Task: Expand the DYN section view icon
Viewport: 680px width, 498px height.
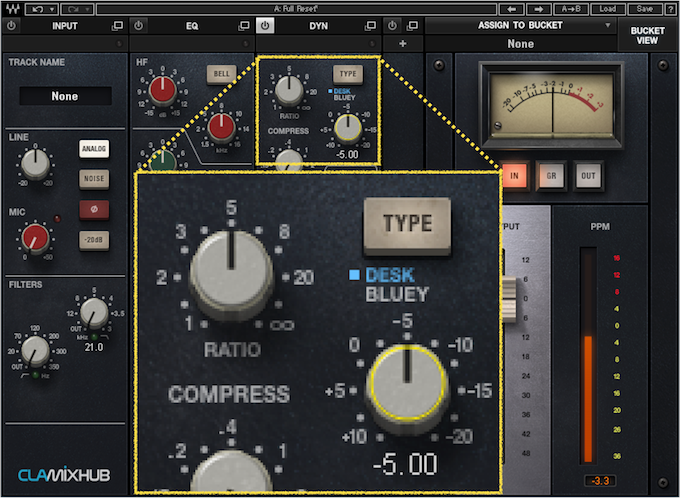Action: (370, 26)
